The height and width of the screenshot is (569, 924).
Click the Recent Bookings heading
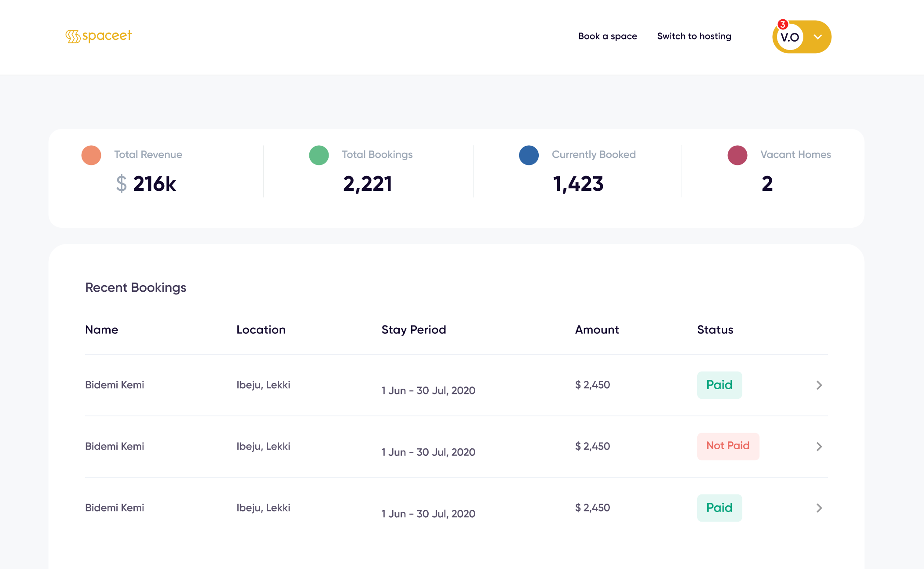coord(136,287)
